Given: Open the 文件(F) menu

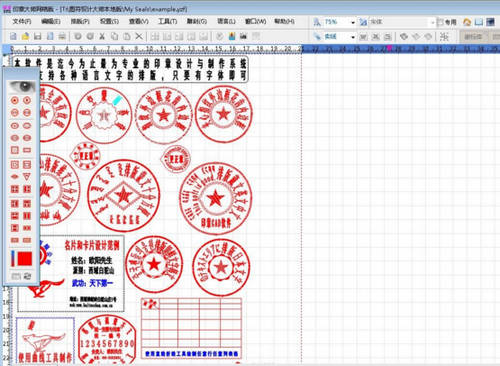Looking at the screenshot, I should tap(22, 21).
